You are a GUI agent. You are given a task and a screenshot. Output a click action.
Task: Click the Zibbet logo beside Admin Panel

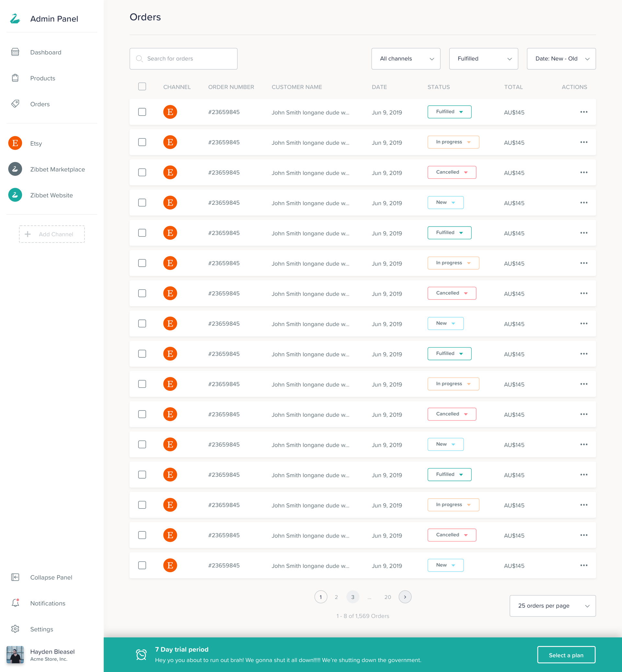coord(15,18)
